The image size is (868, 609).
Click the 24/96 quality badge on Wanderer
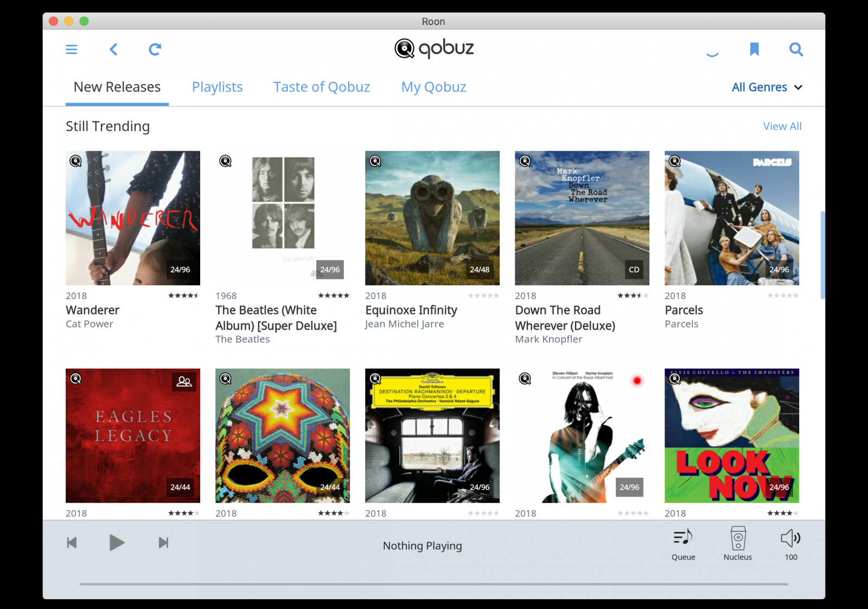coord(180,270)
